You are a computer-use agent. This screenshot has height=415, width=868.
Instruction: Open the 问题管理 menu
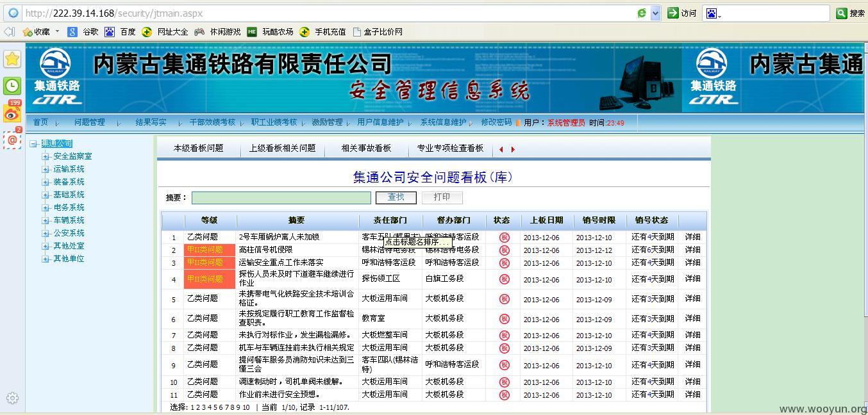tap(89, 122)
